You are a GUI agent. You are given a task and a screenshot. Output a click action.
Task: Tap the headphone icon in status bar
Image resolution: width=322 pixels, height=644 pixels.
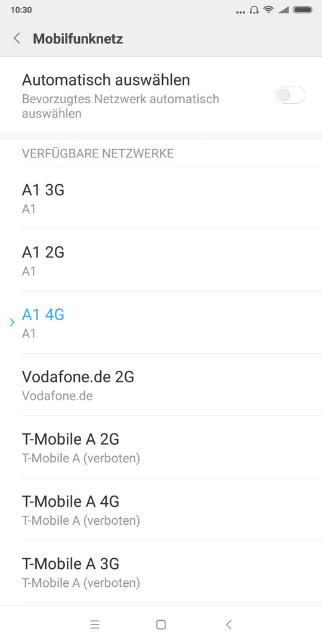point(254,10)
